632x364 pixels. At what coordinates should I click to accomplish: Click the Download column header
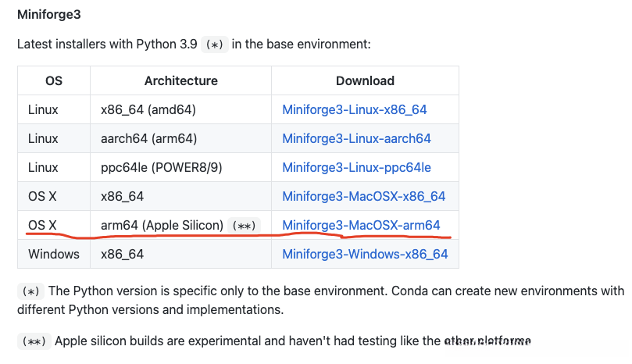[x=365, y=80]
